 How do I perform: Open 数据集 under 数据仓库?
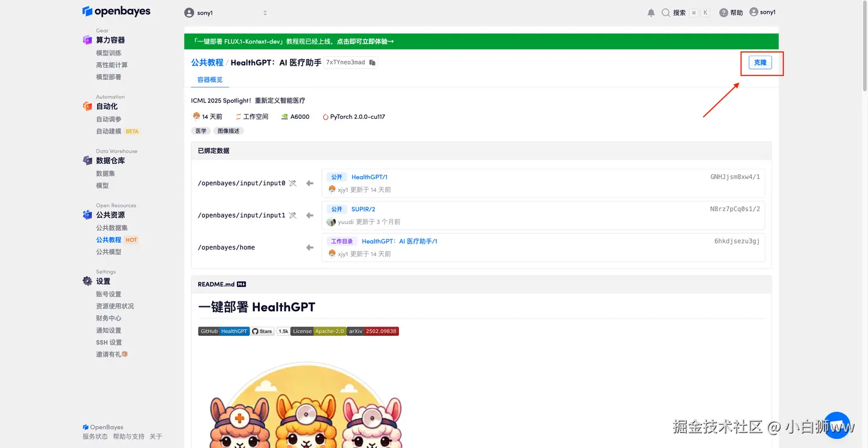click(105, 174)
